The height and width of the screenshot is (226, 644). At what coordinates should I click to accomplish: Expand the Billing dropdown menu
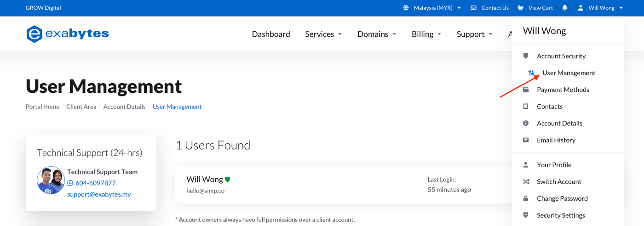click(426, 34)
